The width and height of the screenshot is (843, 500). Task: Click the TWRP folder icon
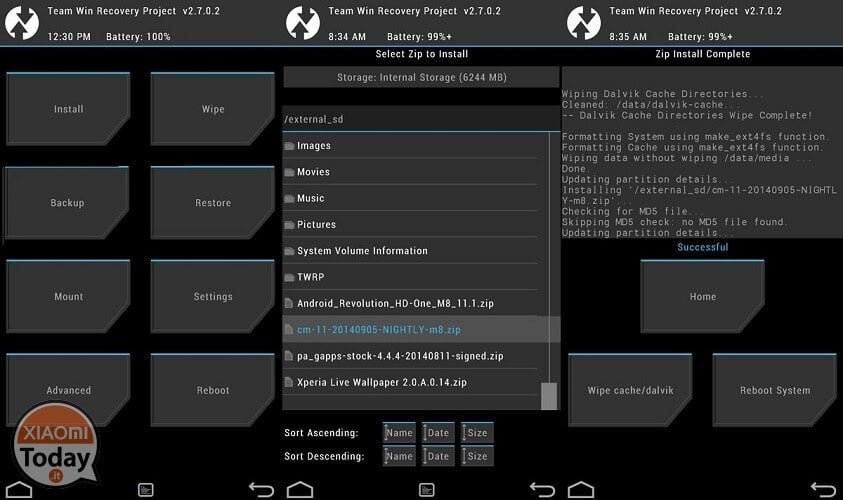click(x=289, y=277)
